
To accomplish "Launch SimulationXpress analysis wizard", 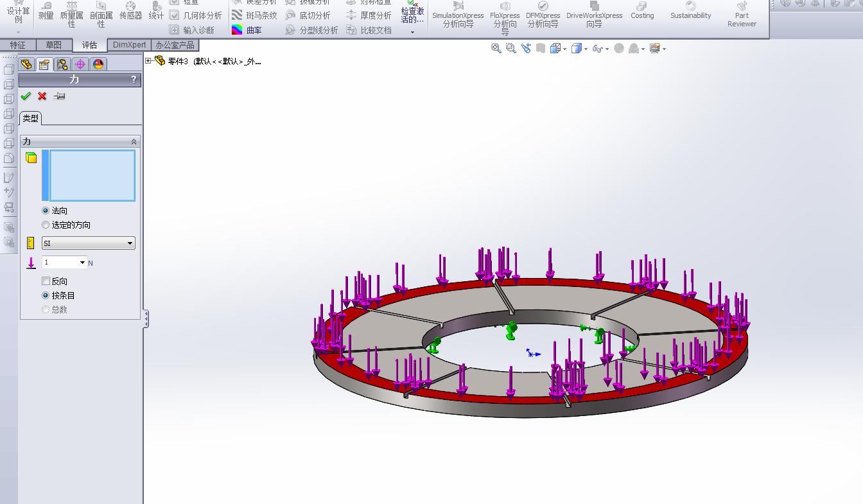I will 458,15.
